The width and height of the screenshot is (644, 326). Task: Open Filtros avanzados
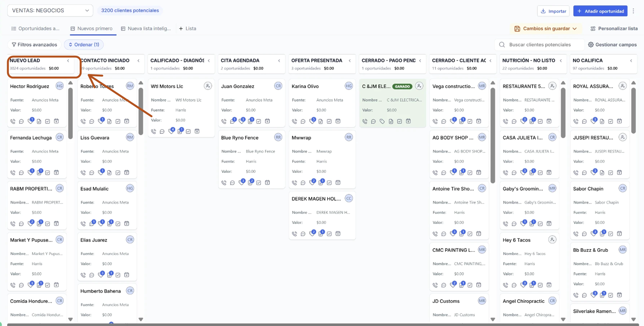(x=34, y=44)
